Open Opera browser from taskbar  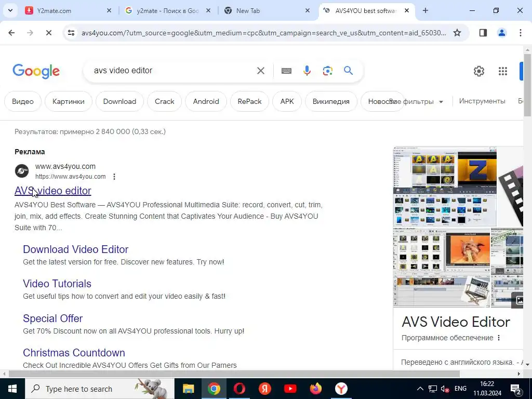coord(239,389)
